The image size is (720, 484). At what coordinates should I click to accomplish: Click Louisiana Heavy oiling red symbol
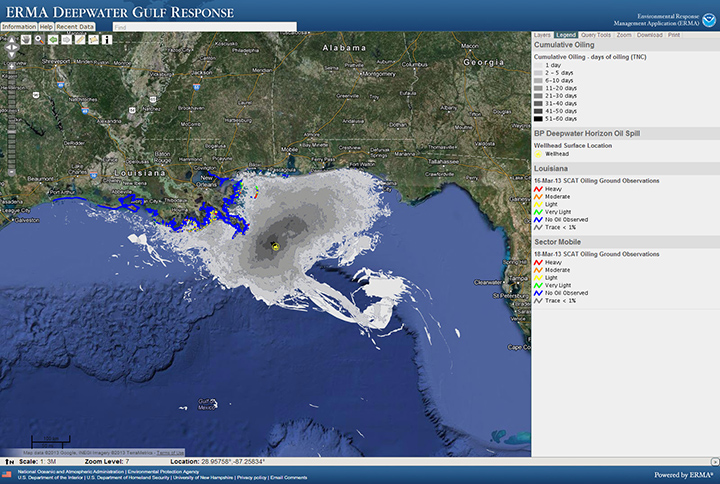[538, 189]
